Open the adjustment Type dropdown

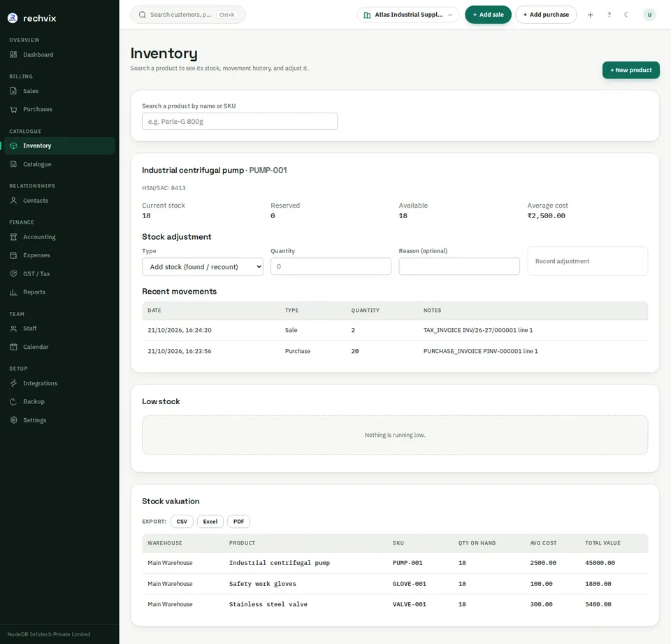(203, 267)
